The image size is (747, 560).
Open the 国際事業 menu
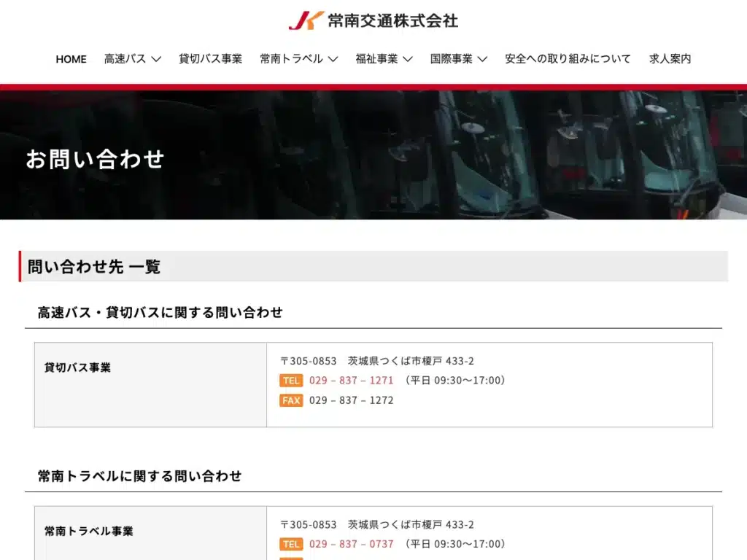coord(451,58)
